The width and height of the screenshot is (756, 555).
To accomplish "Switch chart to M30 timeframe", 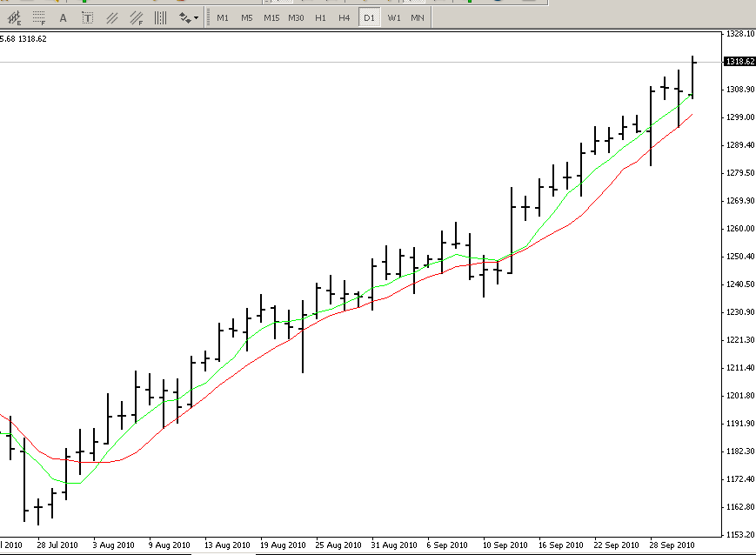I will [x=296, y=18].
